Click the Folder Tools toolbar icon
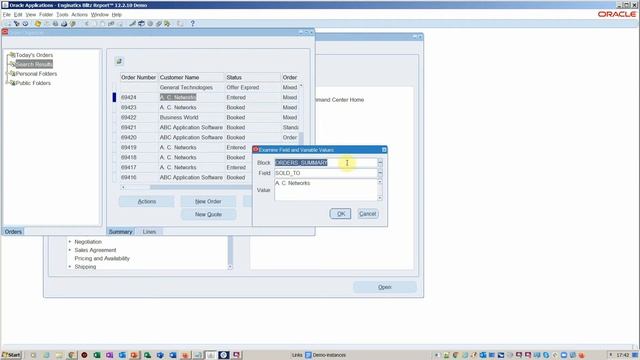The width and height of the screenshot is (640, 360). [x=167, y=24]
